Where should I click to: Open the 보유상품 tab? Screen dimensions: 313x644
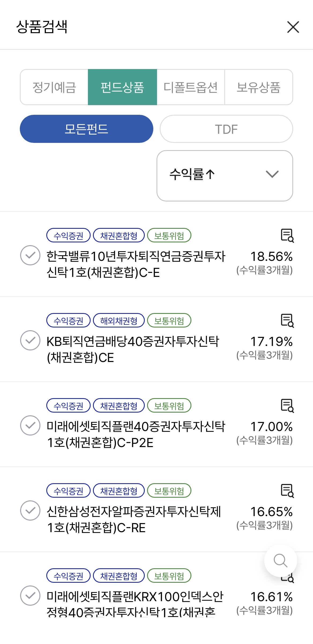(x=259, y=87)
